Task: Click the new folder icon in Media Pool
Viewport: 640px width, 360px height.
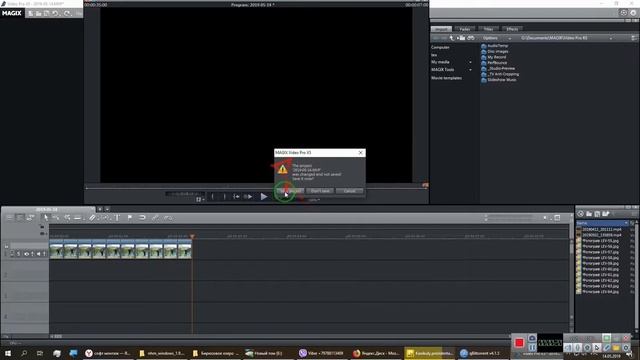Action: click(x=461, y=38)
